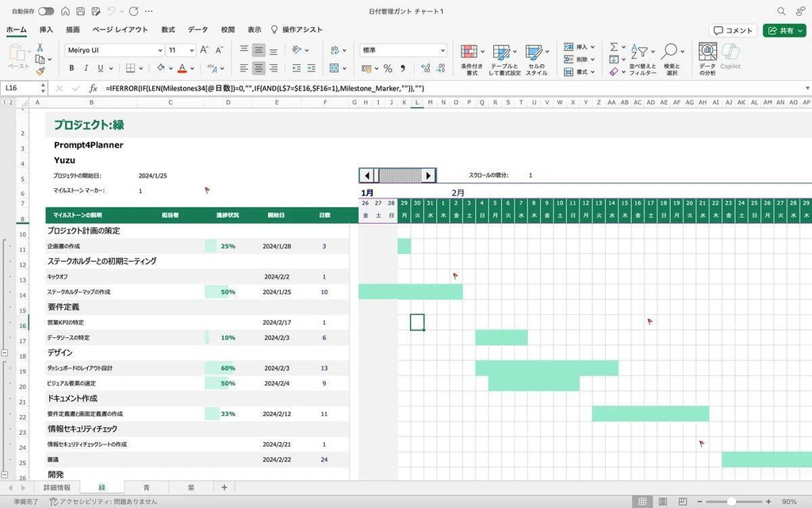This screenshot has height=508, width=812.
Task: Open 並べ替えとフィルター menu
Action: pyautogui.click(x=642, y=60)
